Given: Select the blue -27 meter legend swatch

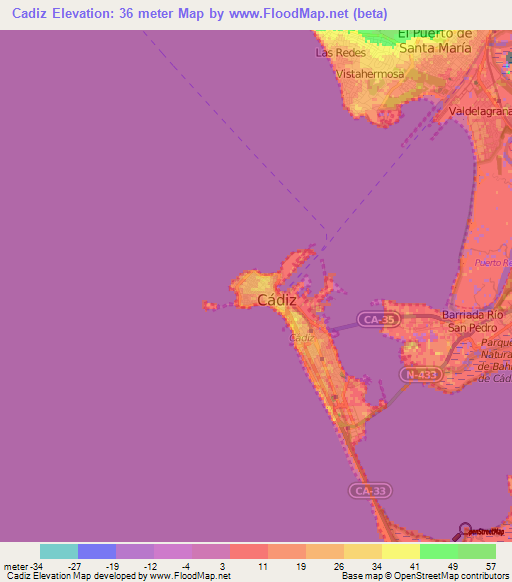Looking at the screenshot, I should click(97, 551).
